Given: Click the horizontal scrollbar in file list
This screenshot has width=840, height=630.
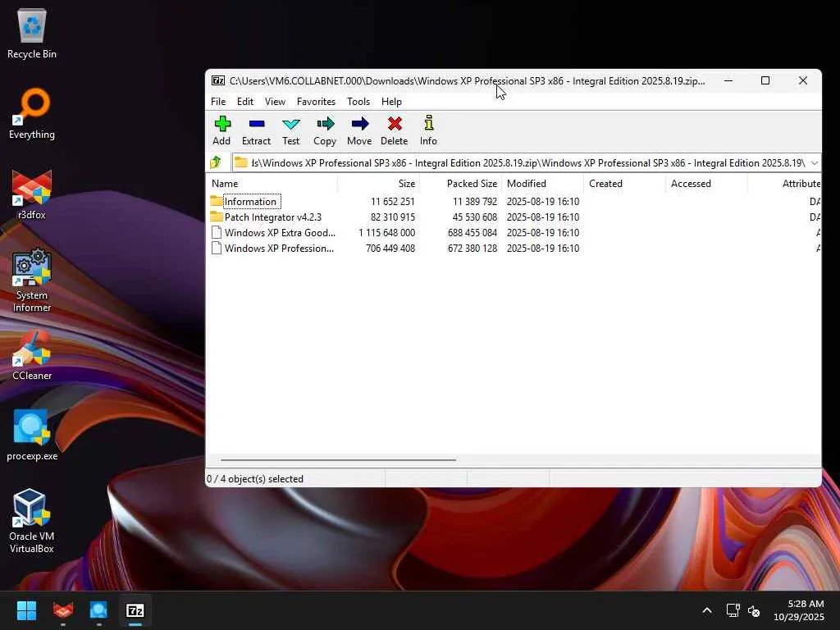Looking at the screenshot, I should coord(338,460).
